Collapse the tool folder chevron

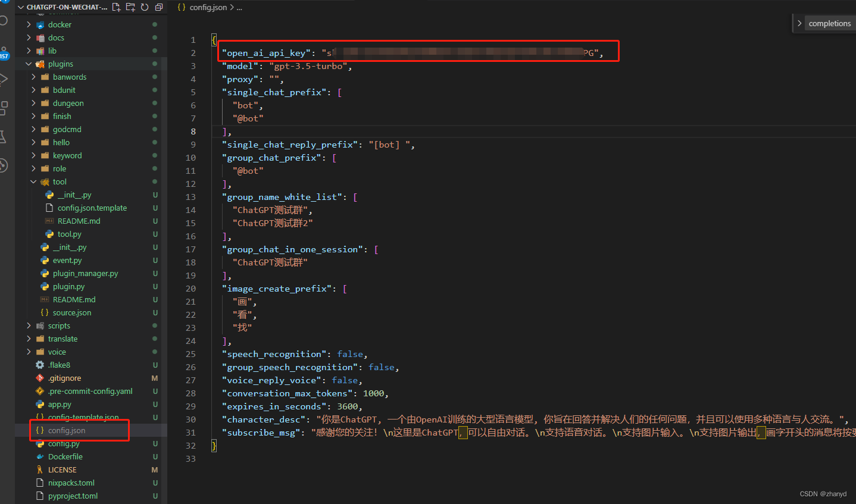coord(33,181)
